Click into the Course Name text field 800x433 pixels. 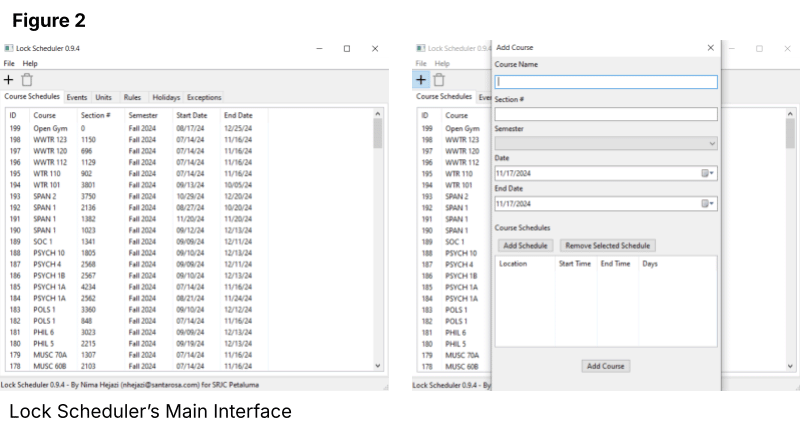606,82
